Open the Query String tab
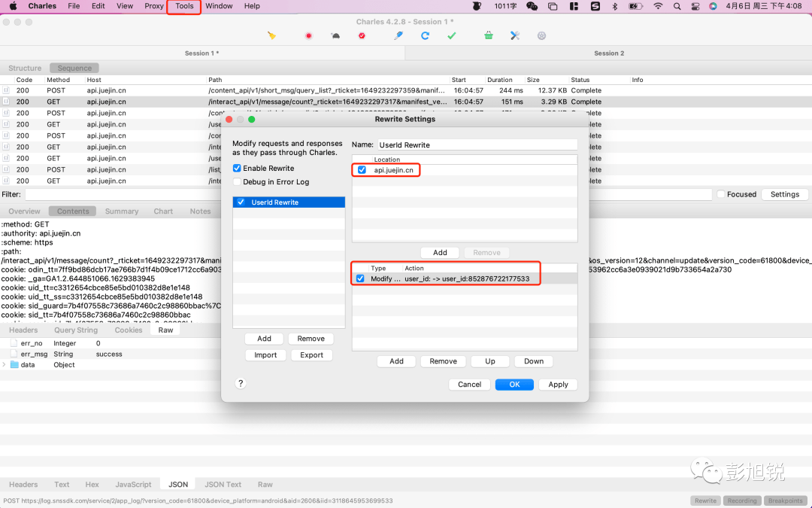This screenshot has width=812, height=508. coord(76,330)
